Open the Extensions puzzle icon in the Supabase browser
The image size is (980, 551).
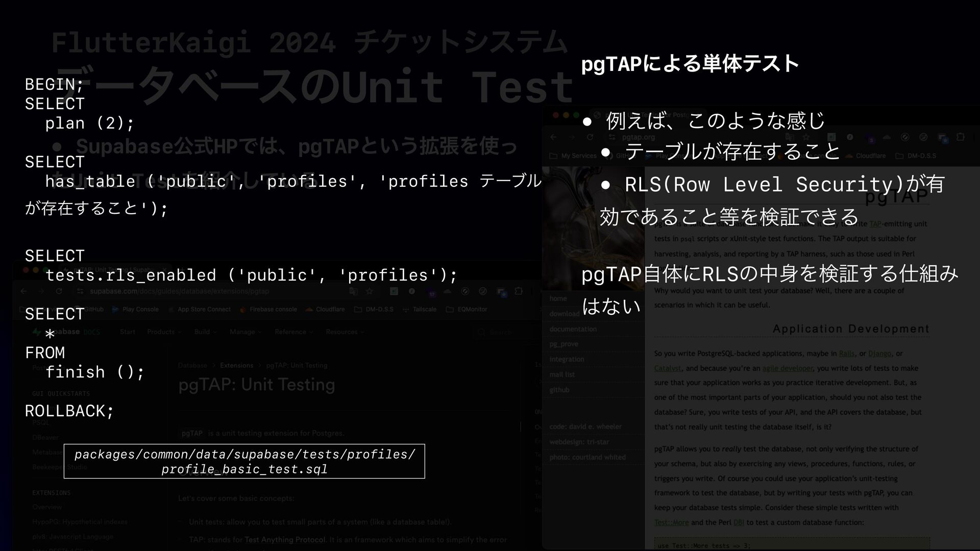coord(519,291)
